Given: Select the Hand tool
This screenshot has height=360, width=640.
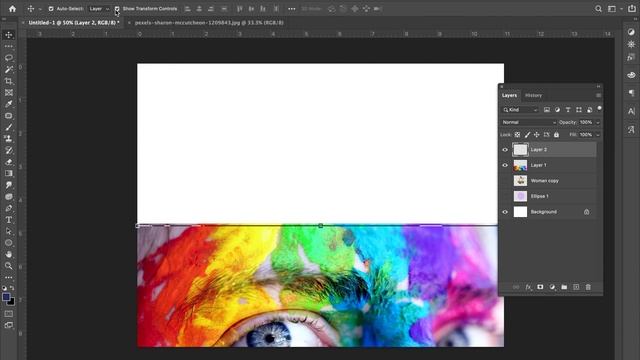Looking at the screenshot, I should (x=9, y=254).
